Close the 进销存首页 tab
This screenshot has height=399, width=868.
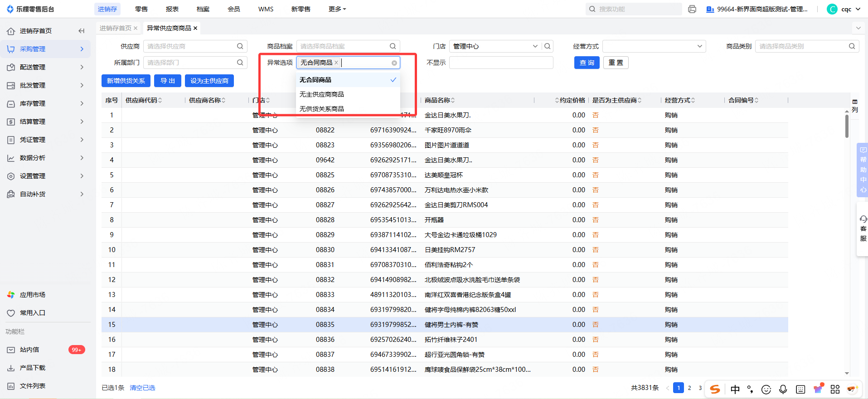point(136,28)
